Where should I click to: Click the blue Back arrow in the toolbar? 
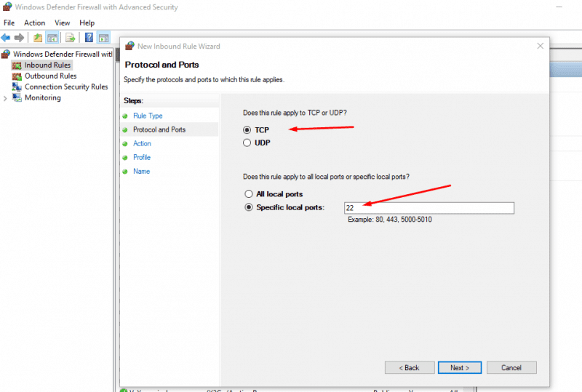pyautogui.click(x=6, y=38)
